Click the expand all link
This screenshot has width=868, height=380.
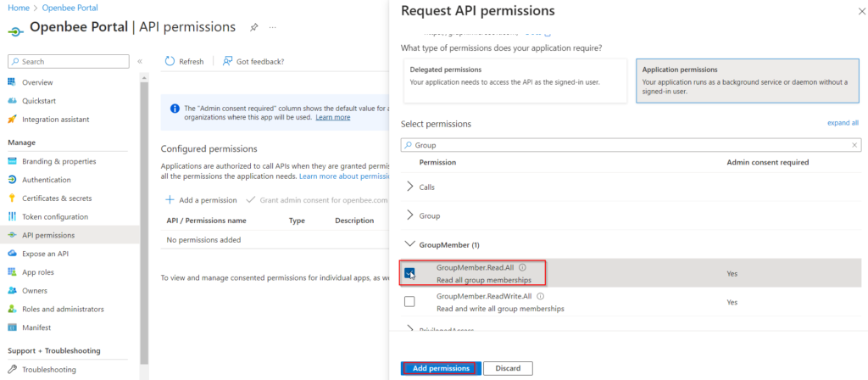pyautogui.click(x=843, y=123)
